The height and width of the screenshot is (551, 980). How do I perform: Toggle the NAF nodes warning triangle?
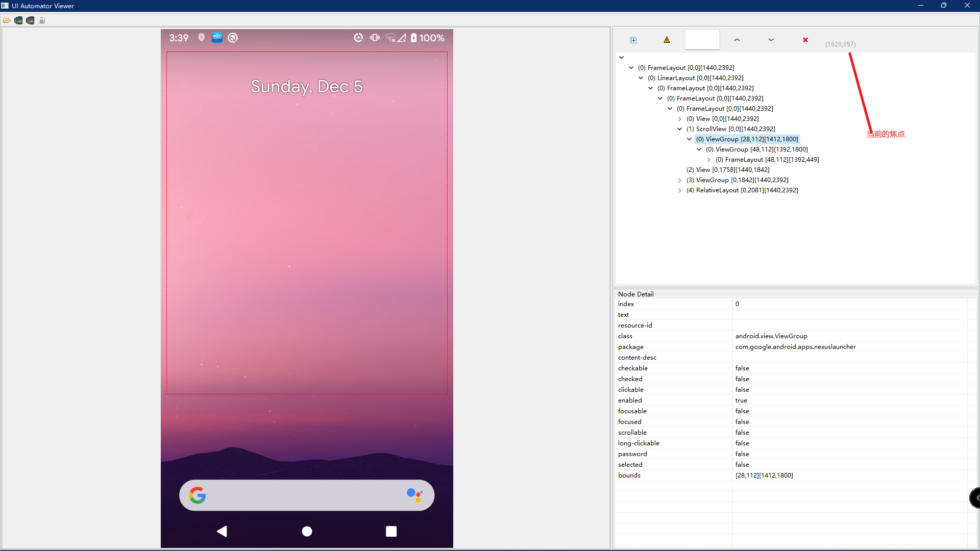(667, 40)
